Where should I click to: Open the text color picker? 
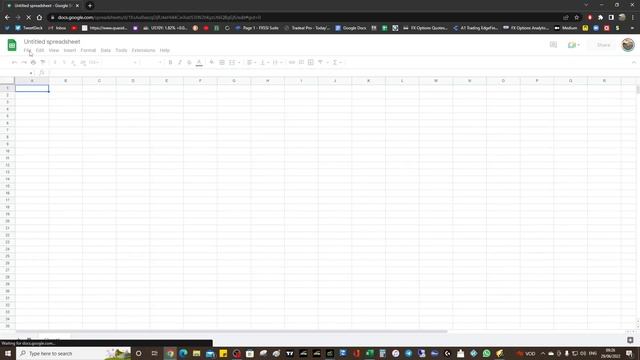(199, 62)
